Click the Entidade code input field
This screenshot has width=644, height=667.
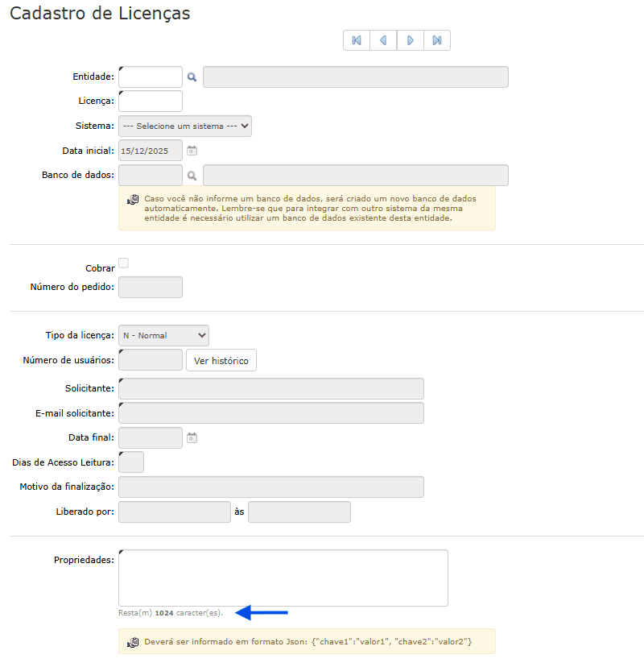(x=151, y=77)
